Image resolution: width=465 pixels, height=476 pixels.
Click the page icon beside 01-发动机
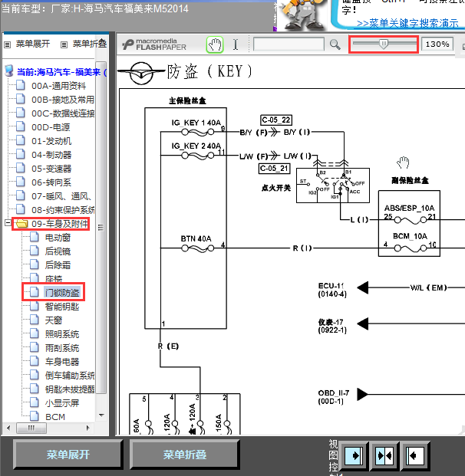pos(21,140)
